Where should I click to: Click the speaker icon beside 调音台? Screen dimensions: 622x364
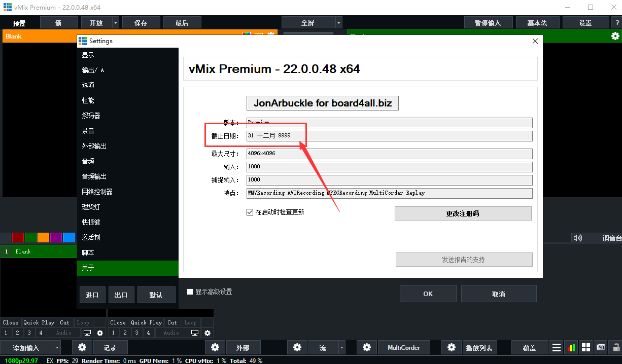(577, 238)
